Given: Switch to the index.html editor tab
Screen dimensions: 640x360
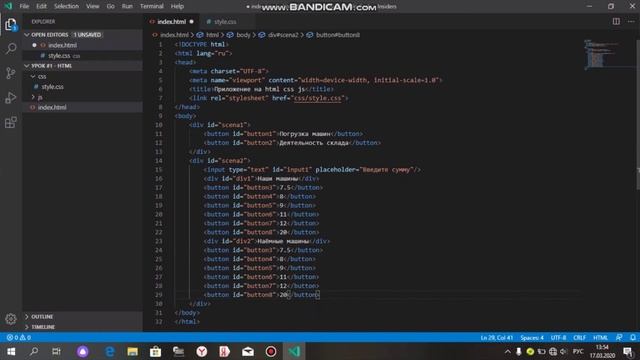Looking at the screenshot, I should (171, 22).
